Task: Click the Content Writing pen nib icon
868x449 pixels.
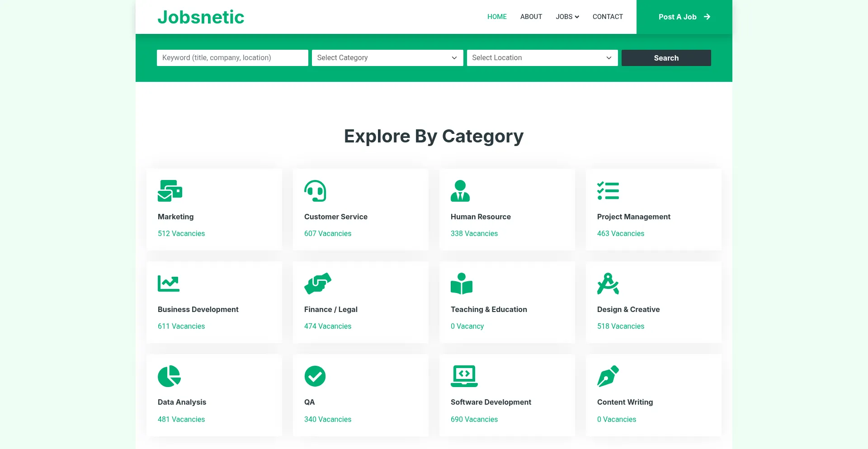Action: tap(608, 376)
